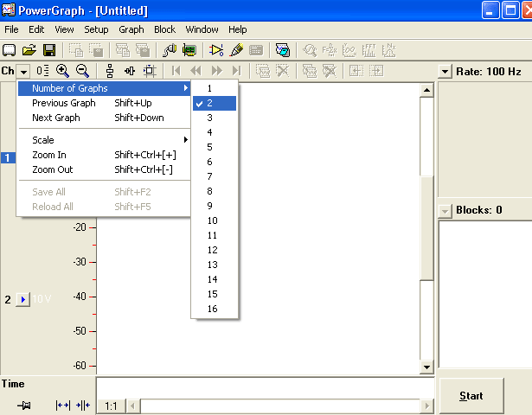Open the Window menu
Screen dimensions: 532x415
[x=202, y=29]
